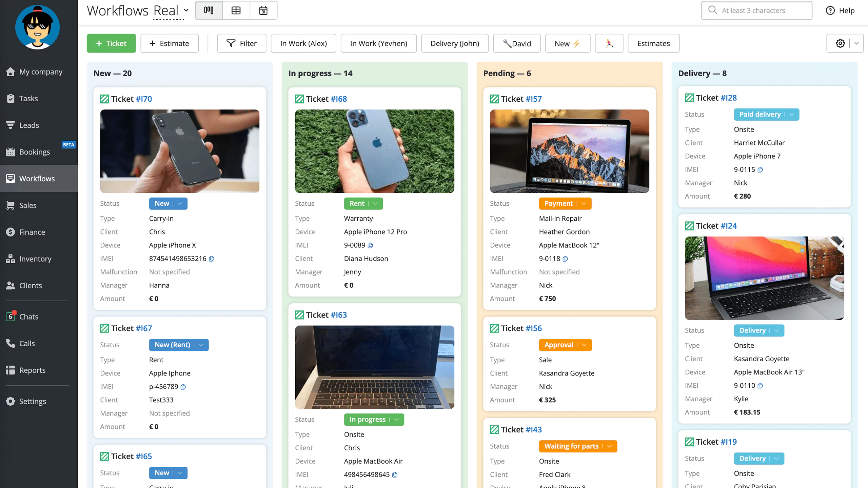868x488 pixels.
Task: Copy IMEI 9-0118 to clipboard
Action: click(565, 259)
